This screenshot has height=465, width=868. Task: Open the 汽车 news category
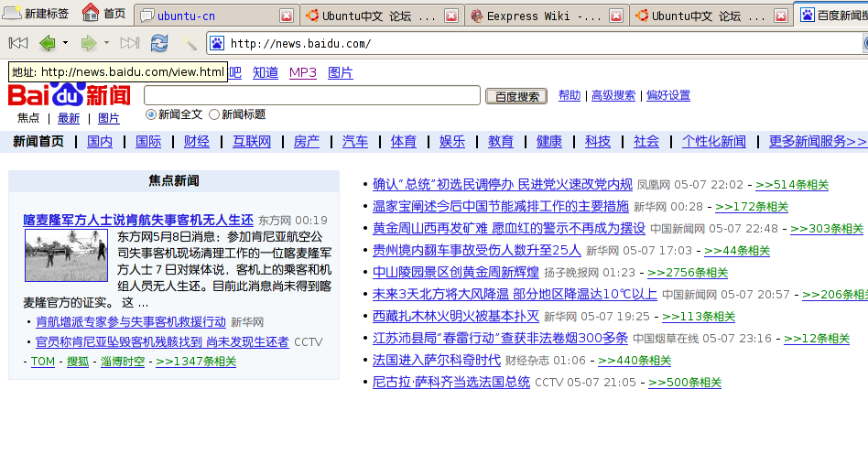[355, 142]
